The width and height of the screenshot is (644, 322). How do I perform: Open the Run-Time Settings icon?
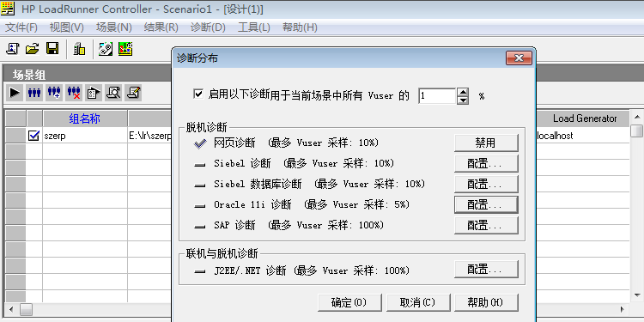(94, 93)
